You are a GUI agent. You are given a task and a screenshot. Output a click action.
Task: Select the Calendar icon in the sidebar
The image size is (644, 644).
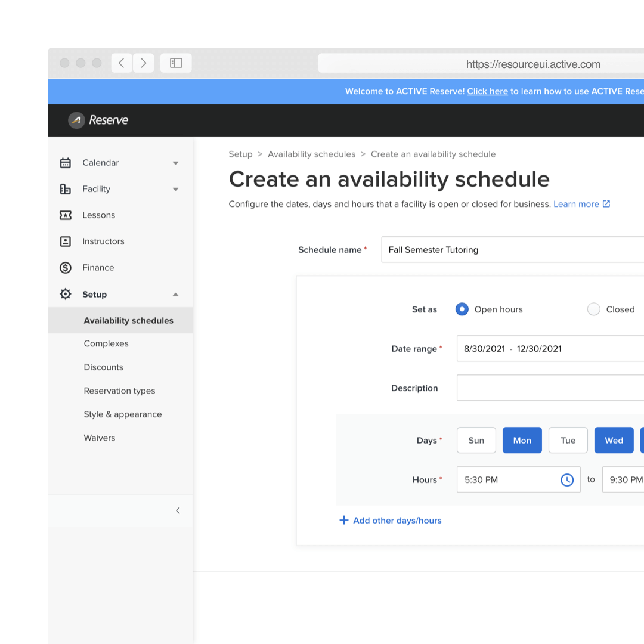pos(66,162)
